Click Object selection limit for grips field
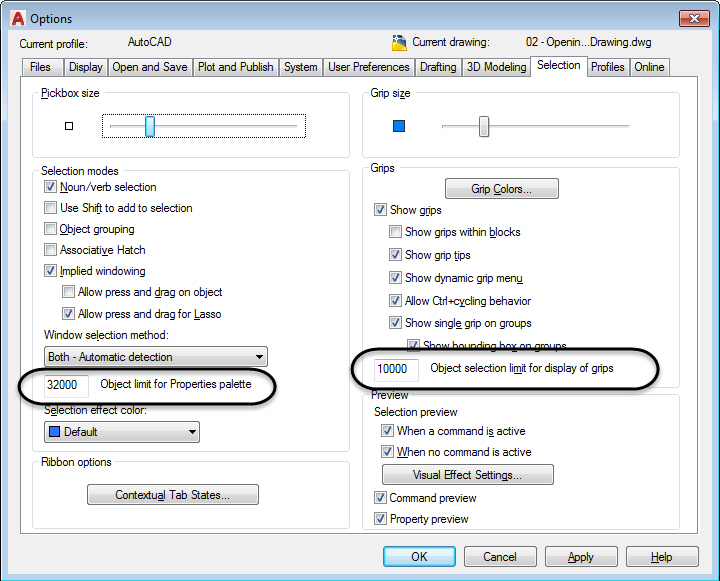The image size is (720, 581). pyautogui.click(x=396, y=369)
